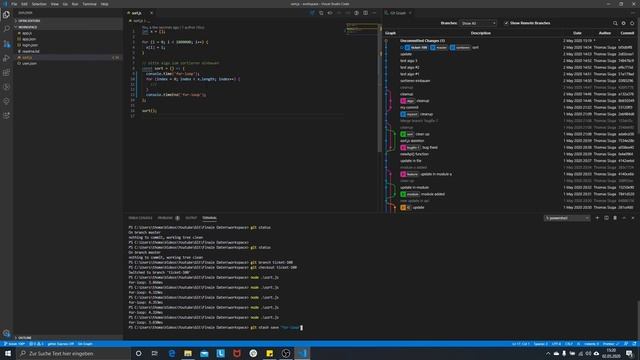Click the Cortana circle icon
The image size is (640, 360).
(x=138, y=353)
